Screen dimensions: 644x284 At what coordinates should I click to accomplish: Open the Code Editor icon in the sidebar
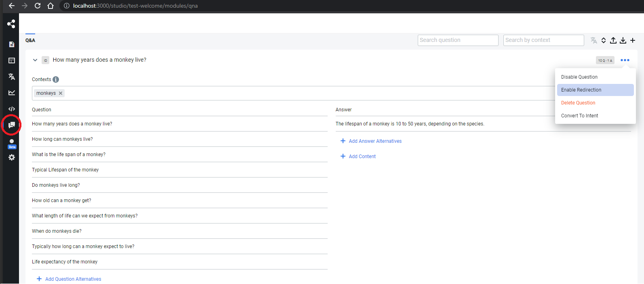(12, 109)
